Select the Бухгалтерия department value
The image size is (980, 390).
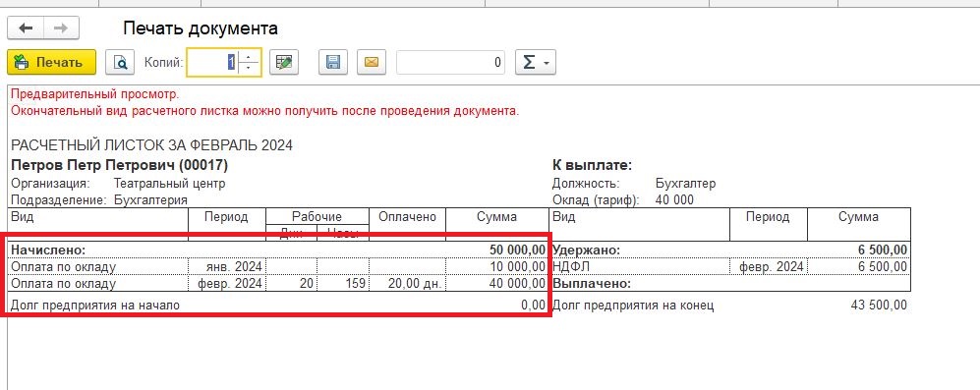point(150,200)
